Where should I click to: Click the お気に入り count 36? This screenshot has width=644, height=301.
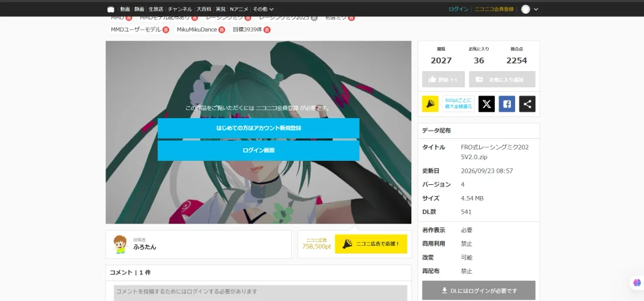click(479, 60)
